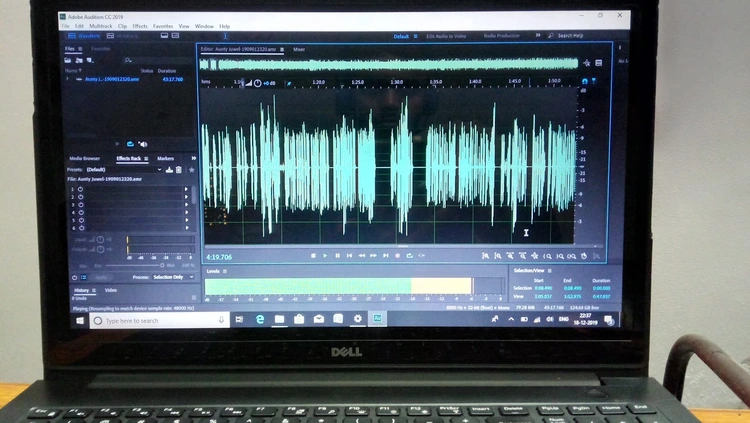Screen dimensions: 750x423
Task: Select the Default workspace
Action: tap(402, 36)
